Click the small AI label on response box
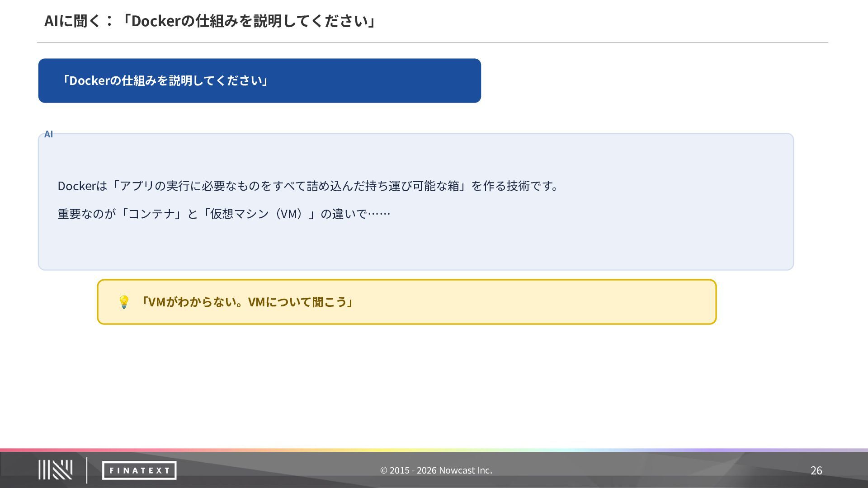This screenshot has height=488, width=868. [49, 134]
